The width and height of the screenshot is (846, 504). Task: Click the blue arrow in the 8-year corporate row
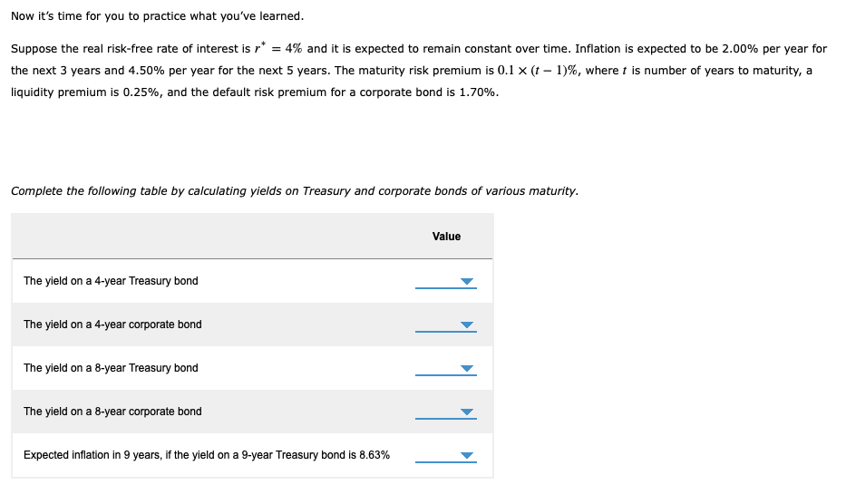[x=467, y=412]
